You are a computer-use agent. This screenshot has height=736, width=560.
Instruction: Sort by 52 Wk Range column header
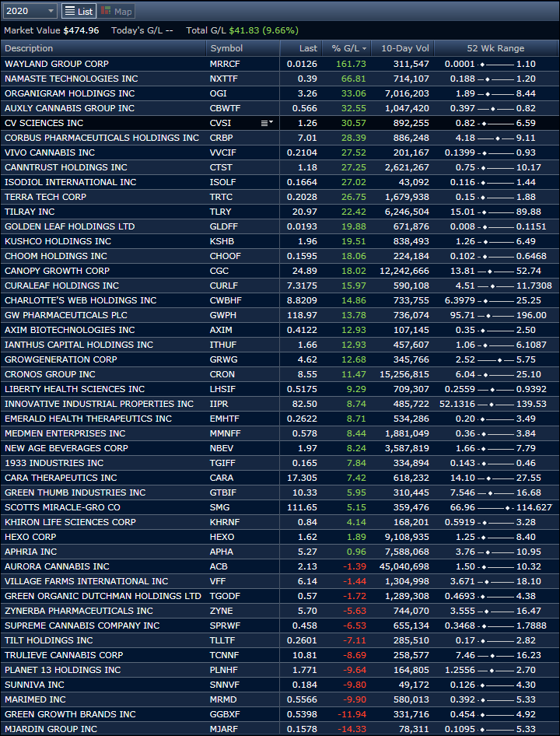point(495,48)
